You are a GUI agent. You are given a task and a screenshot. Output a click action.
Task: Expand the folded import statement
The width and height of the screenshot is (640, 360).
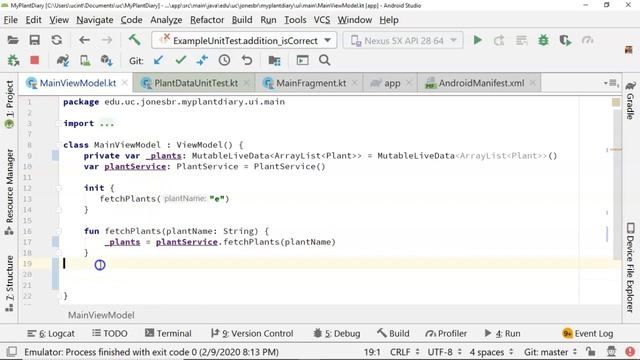coord(107,124)
